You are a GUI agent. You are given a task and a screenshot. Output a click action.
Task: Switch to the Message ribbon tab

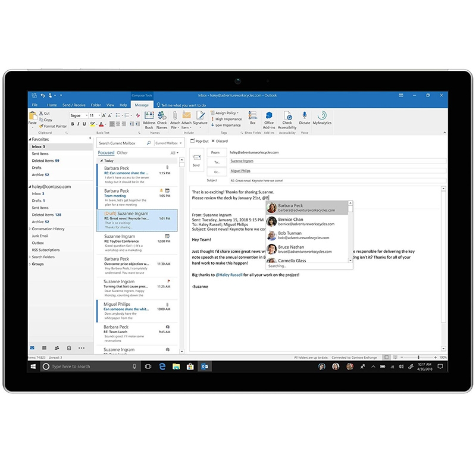[x=143, y=104]
